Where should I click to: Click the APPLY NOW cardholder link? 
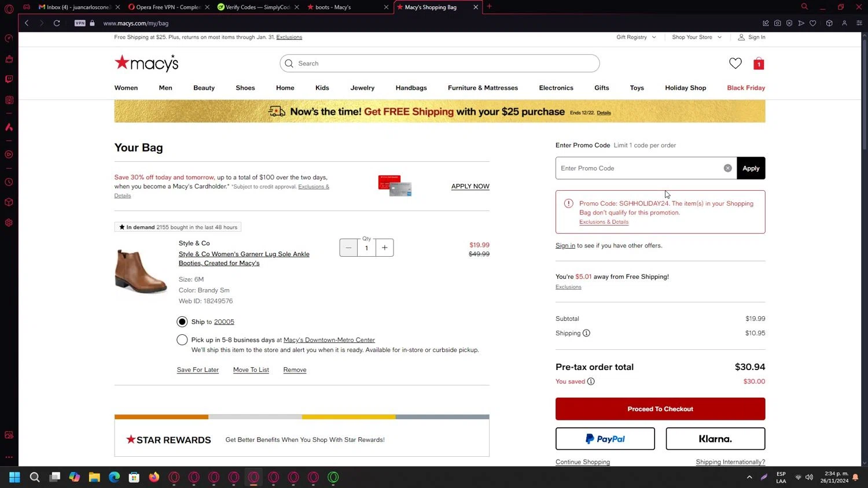tap(470, 186)
